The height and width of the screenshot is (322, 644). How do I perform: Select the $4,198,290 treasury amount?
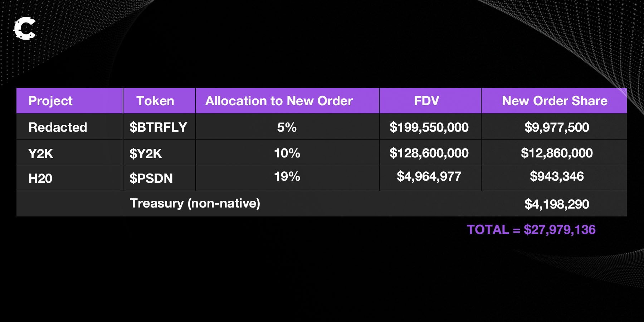tap(557, 204)
